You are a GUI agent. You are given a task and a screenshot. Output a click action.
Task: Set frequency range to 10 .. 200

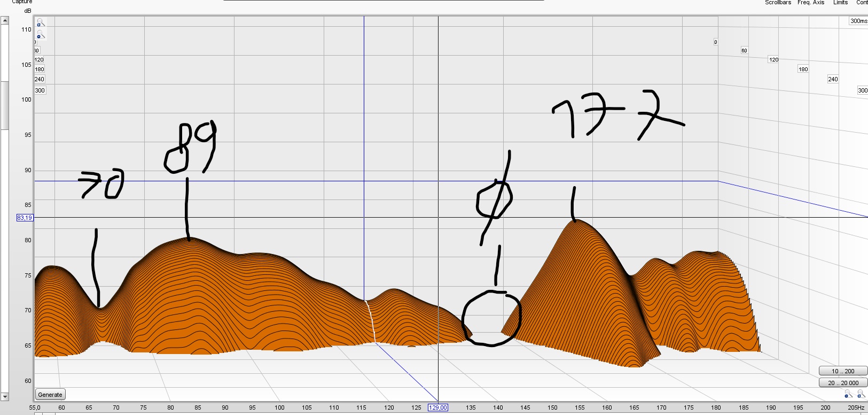842,371
